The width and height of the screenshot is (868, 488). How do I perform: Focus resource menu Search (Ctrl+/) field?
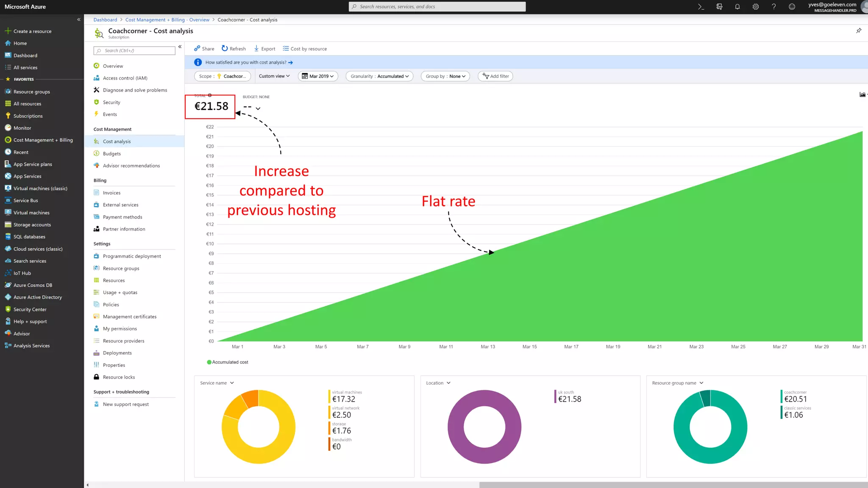(x=134, y=51)
